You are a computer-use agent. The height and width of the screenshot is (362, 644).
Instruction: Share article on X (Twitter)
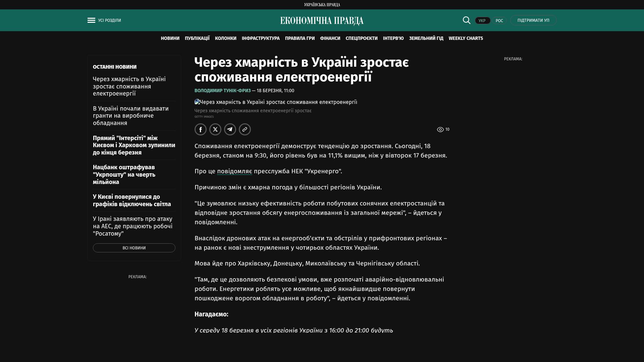(x=215, y=129)
